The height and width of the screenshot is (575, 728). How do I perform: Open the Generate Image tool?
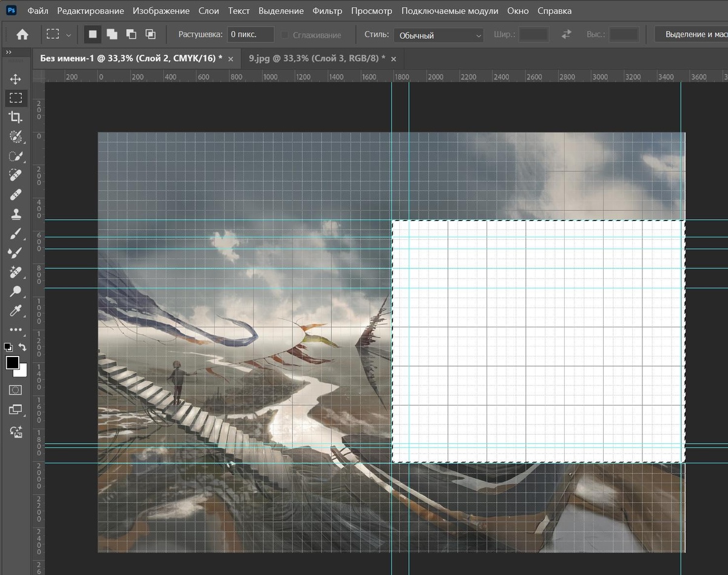(x=16, y=432)
